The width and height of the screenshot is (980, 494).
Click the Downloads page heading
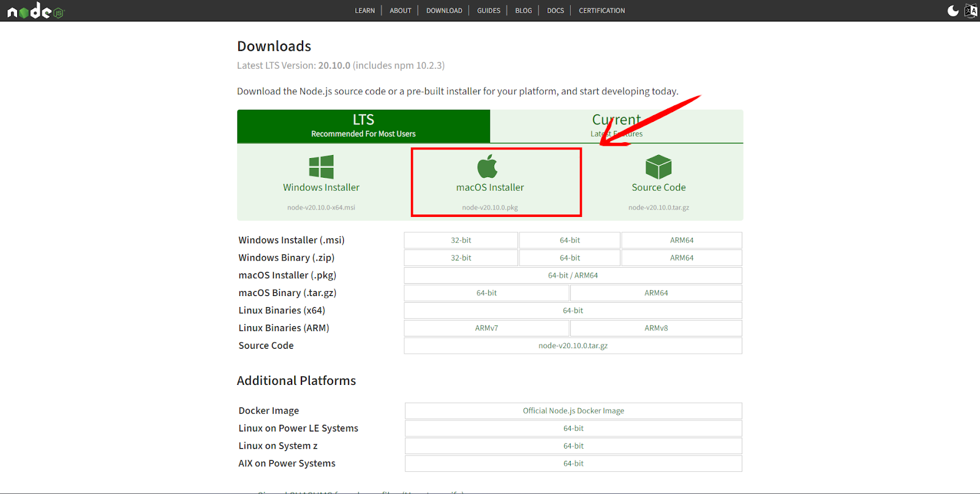pyautogui.click(x=274, y=47)
